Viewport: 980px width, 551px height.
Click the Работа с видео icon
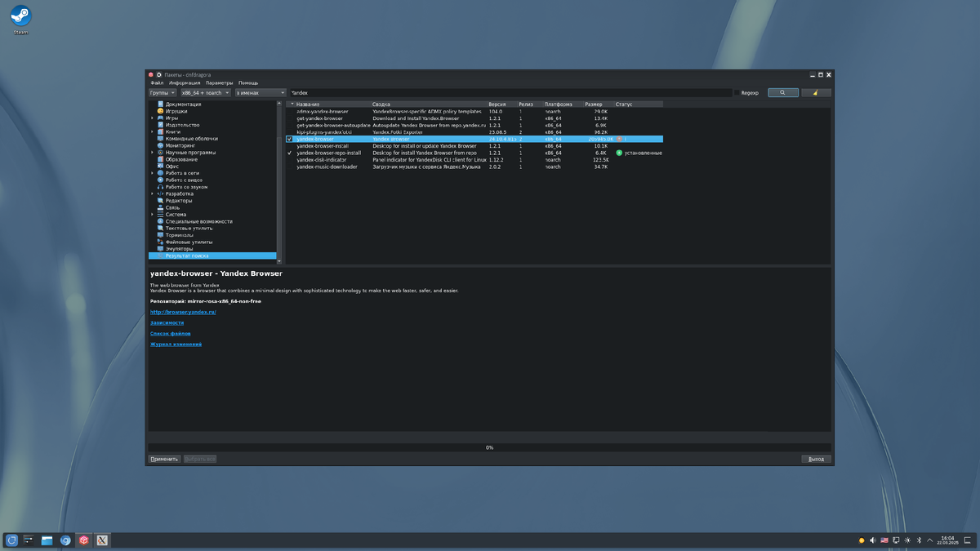tap(160, 180)
